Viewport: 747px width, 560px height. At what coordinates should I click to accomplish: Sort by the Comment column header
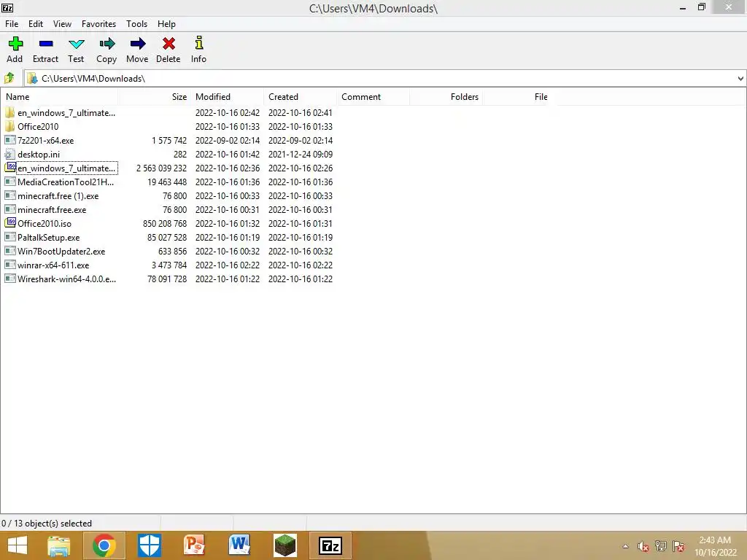click(x=373, y=97)
